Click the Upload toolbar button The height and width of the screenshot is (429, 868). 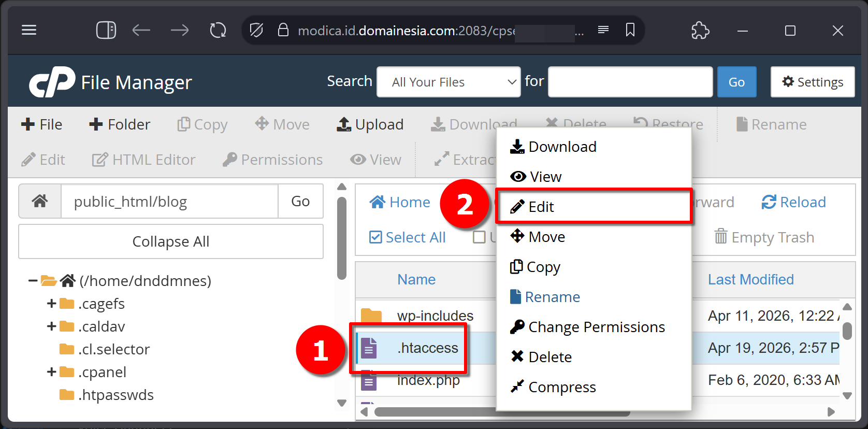tap(370, 124)
